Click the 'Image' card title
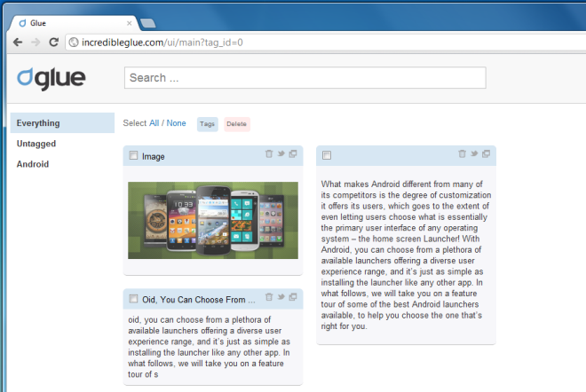The width and height of the screenshot is (586, 392). click(x=154, y=156)
